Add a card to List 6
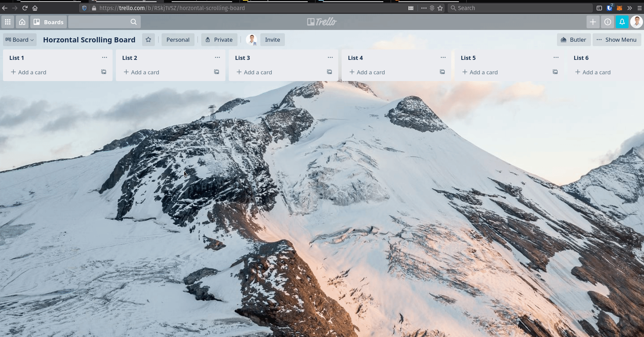The width and height of the screenshot is (644, 337). 593,72
